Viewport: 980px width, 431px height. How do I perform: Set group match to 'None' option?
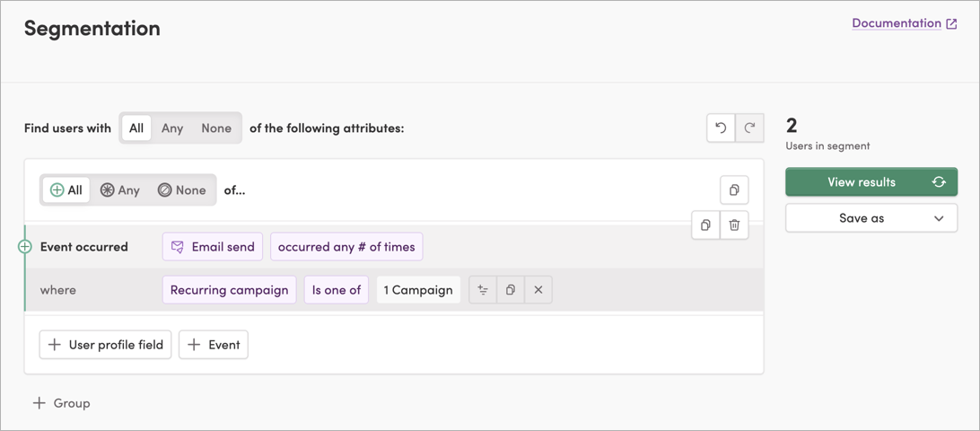181,190
